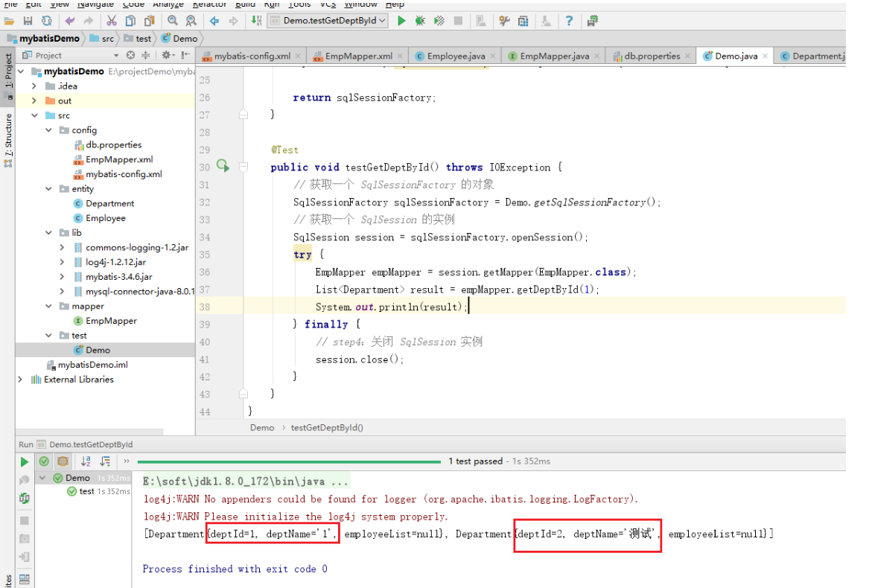Click the fold marker at line 27

(x=243, y=115)
